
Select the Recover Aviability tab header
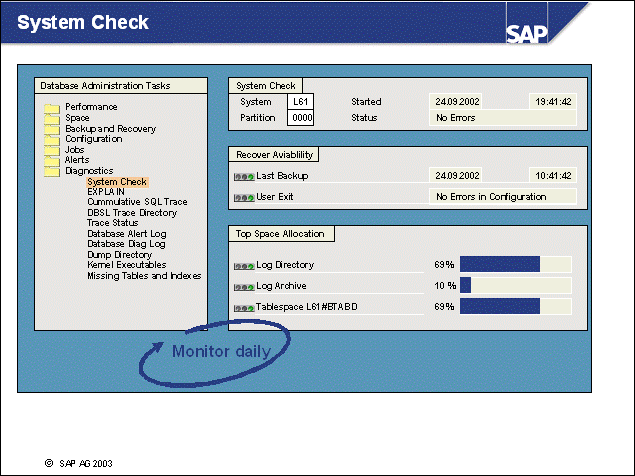click(x=275, y=154)
